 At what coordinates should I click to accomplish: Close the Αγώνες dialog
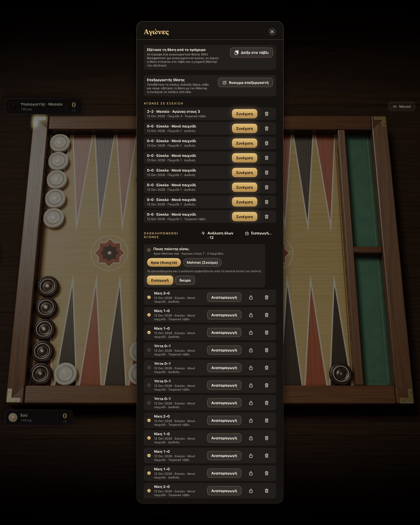click(272, 32)
